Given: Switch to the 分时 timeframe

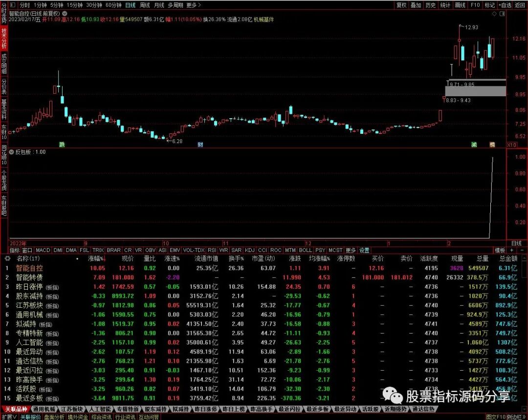Looking at the screenshot, I should pyautogui.click(x=24, y=5).
